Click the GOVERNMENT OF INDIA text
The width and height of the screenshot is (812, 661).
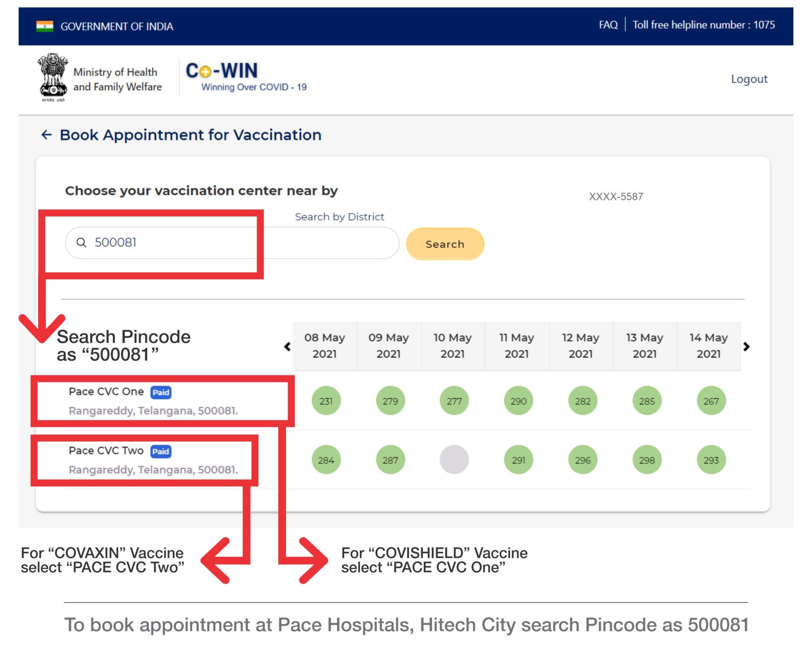pyautogui.click(x=117, y=27)
